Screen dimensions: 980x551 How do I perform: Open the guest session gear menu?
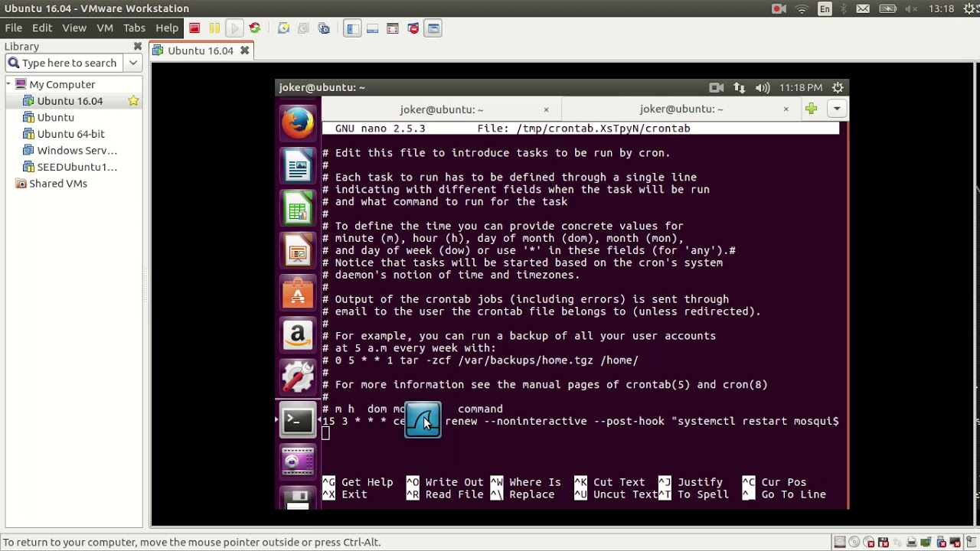coord(838,87)
